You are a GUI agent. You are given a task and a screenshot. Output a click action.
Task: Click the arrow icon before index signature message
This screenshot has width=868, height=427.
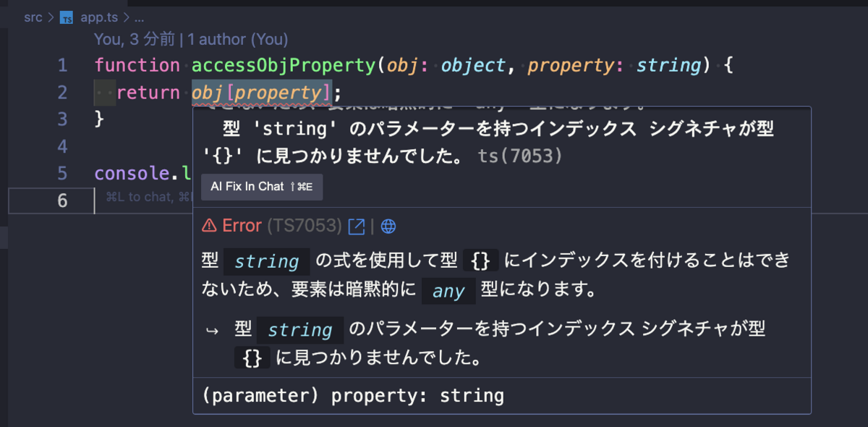coord(212,331)
